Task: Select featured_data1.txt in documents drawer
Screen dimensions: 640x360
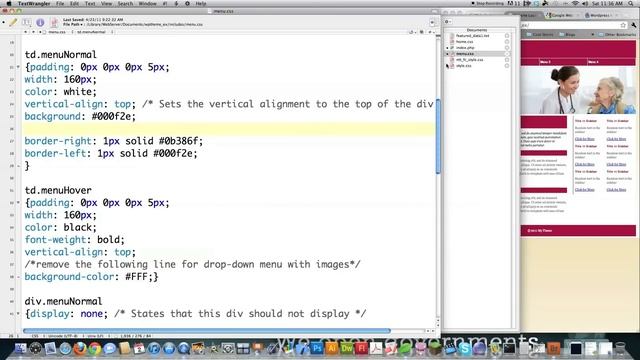Action: pos(472,36)
